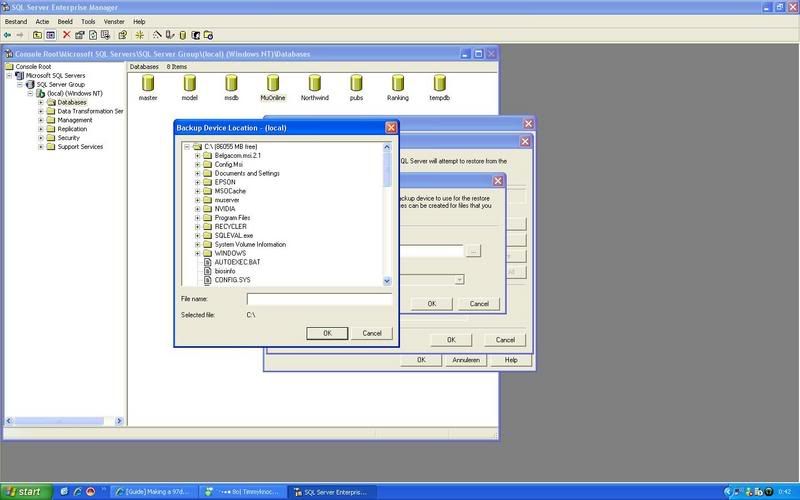Open the Tools menu
800x500 pixels.
coord(89,21)
